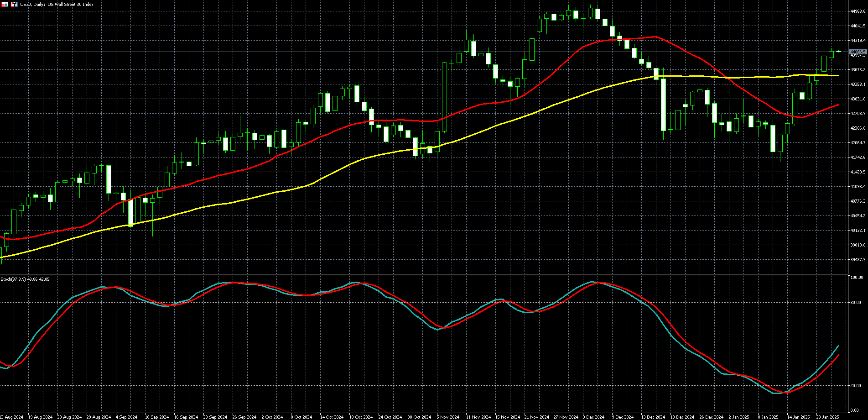Click the 44963.6 price axis label

click(x=858, y=11)
